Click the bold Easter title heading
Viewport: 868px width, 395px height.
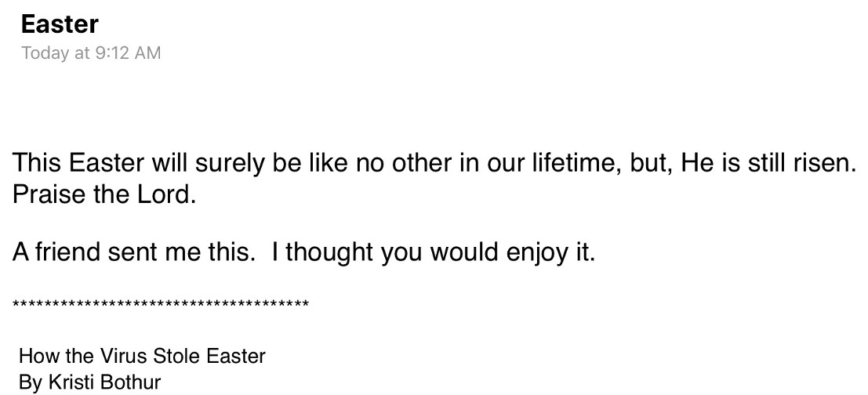pyautogui.click(x=60, y=24)
